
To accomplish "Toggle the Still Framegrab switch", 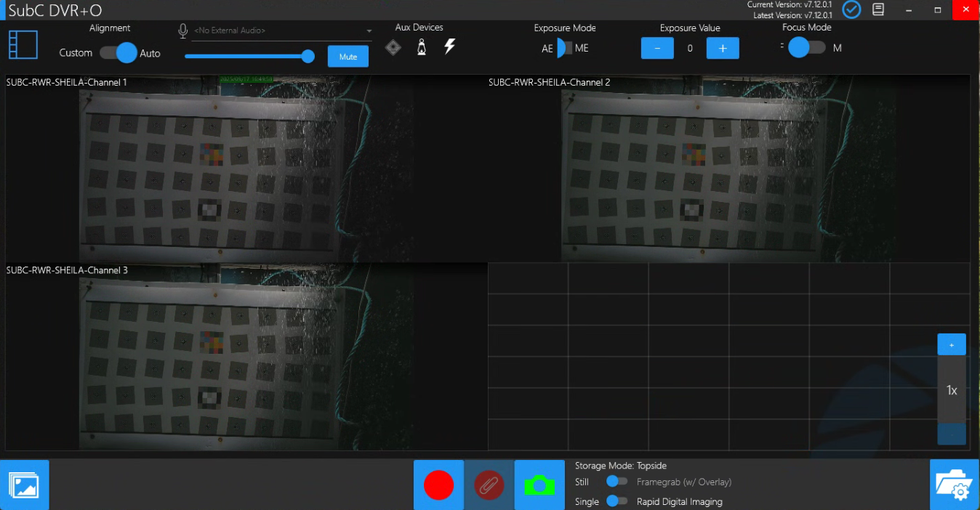I will click(x=617, y=482).
